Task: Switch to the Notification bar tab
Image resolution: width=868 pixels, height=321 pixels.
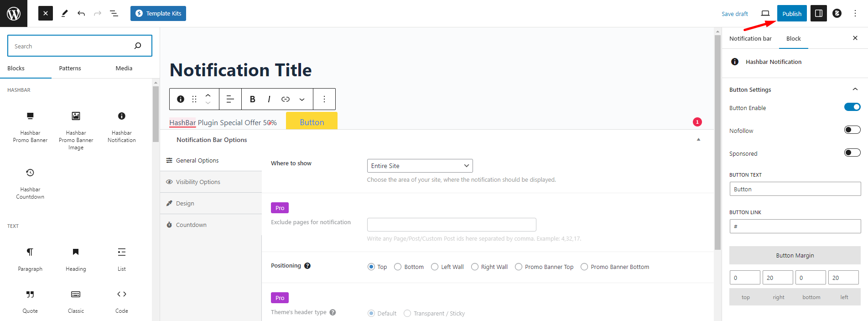Action: click(750, 39)
